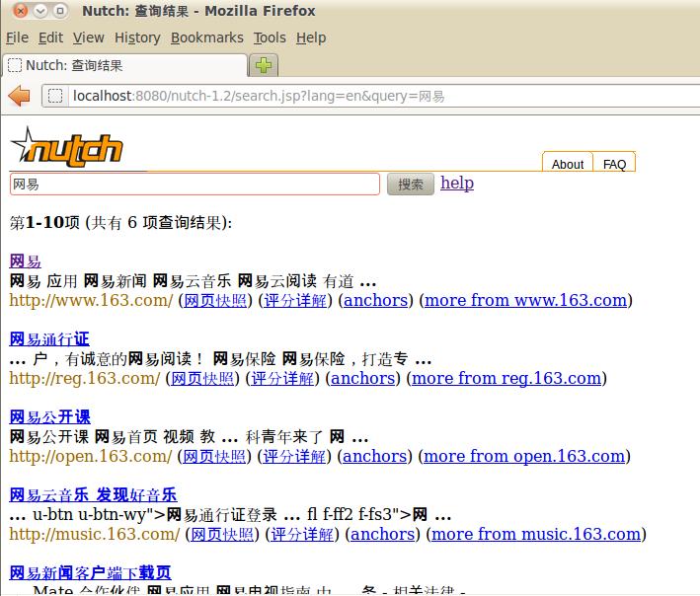
Task: Open the 网易云音乐 发现好音乐 result title
Action: [93, 495]
